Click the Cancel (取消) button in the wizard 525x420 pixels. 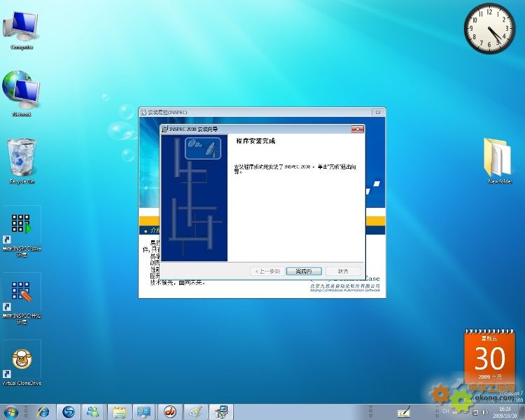click(343, 272)
